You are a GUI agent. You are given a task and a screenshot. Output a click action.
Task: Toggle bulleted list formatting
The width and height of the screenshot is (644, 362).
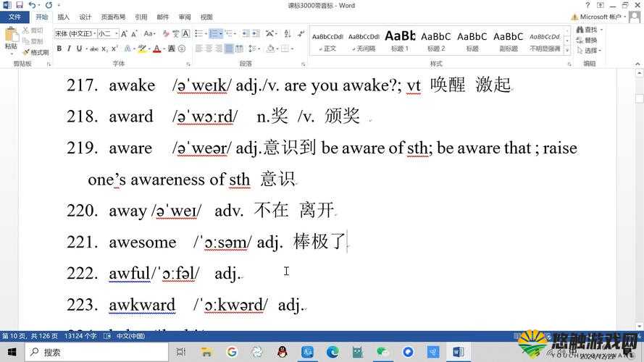198,33
